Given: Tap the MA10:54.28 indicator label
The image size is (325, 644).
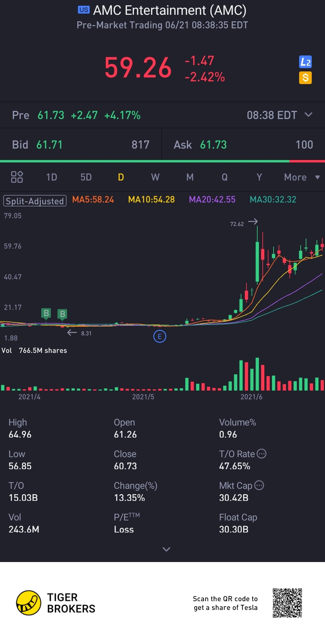Looking at the screenshot, I should point(151,199).
